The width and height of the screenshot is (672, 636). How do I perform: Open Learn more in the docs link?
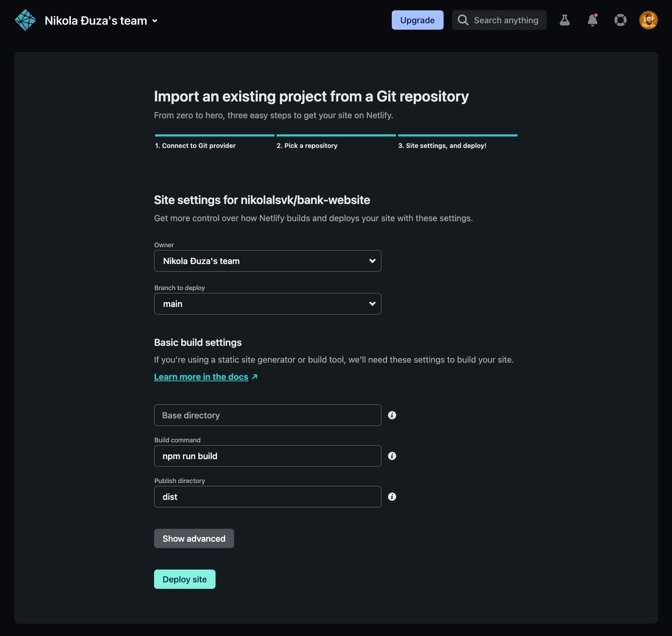coord(201,377)
